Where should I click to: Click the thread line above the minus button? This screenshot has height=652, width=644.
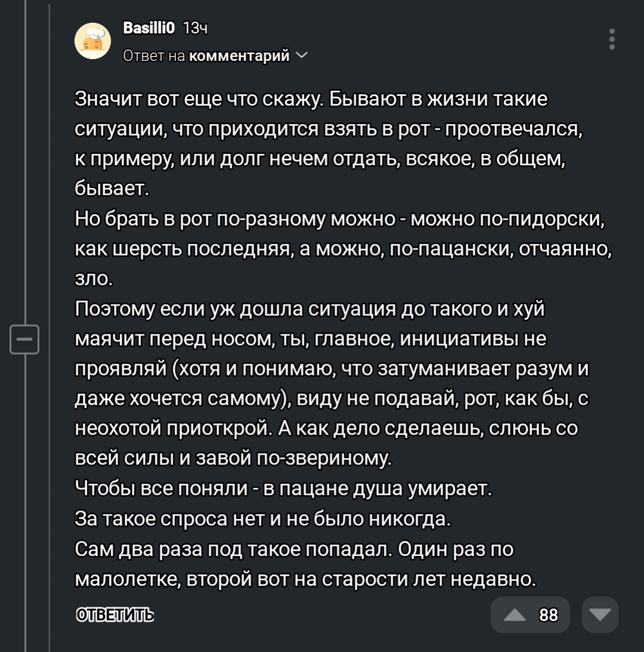click(x=26, y=179)
